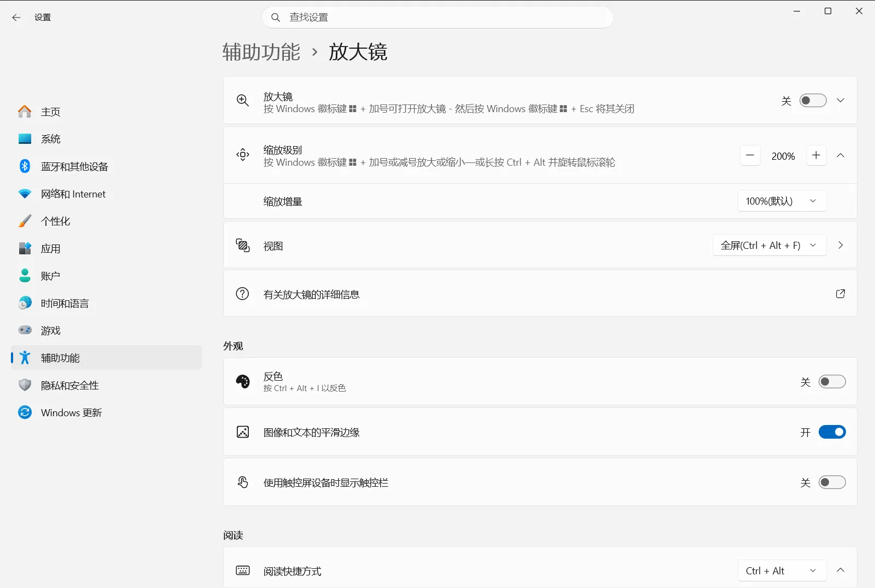
Task: Click the palette icon beside 反色
Action: [x=243, y=381]
